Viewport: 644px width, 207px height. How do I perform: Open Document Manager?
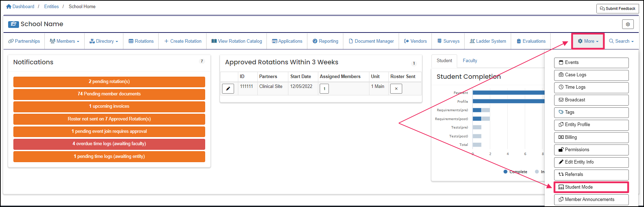click(371, 41)
